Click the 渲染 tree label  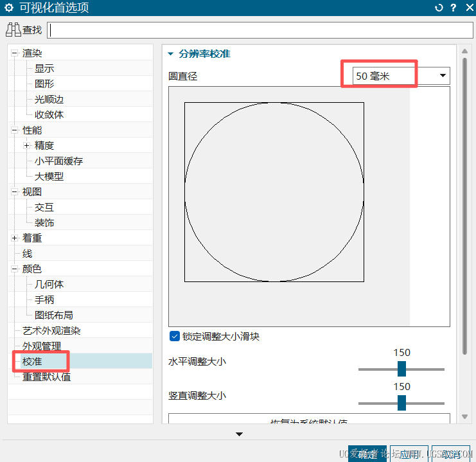[x=32, y=53]
